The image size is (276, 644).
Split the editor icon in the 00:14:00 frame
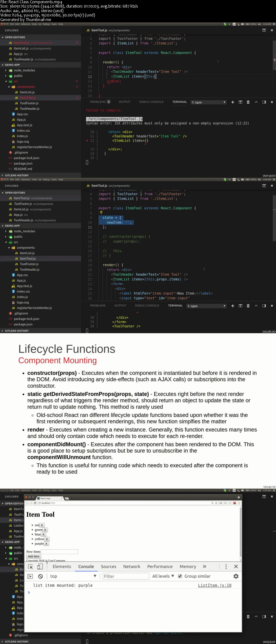[x=264, y=30]
